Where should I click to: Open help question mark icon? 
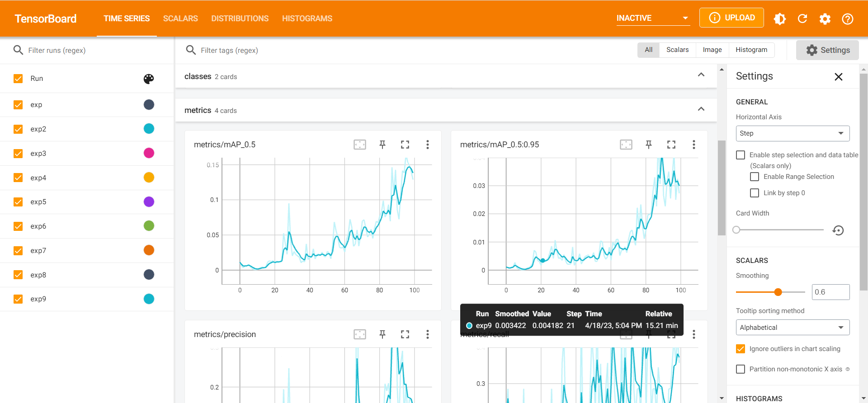[x=848, y=19]
